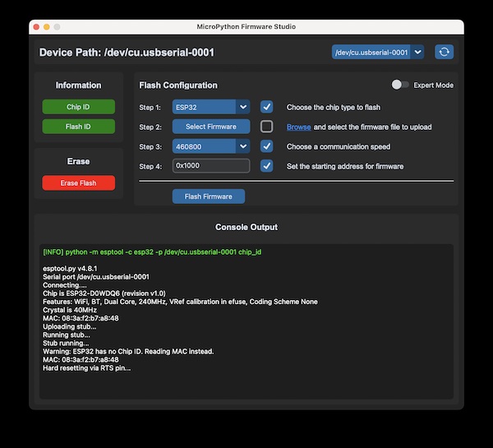This screenshot has height=448, width=493.
Task: Click the Flash ID button
Action: click(78, 127)
